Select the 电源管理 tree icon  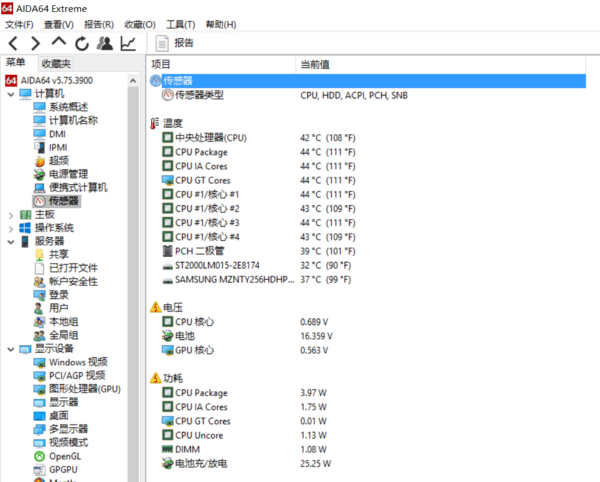tap(39, 174)
